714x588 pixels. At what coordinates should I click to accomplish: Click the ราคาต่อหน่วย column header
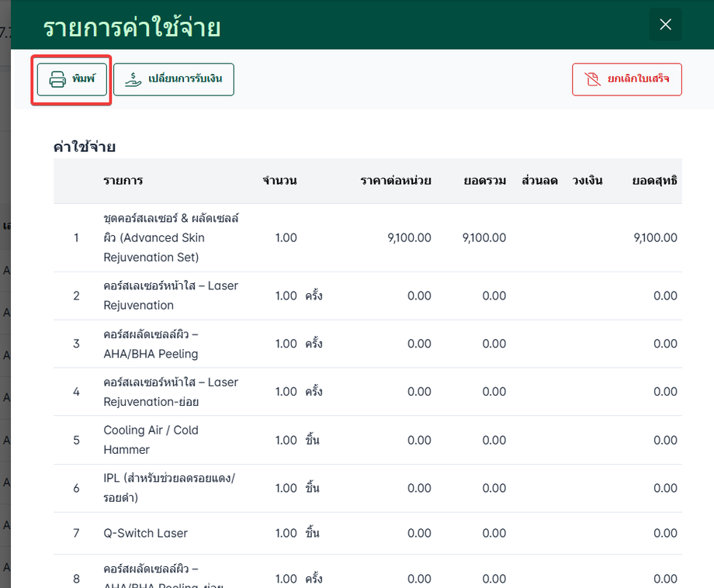click(x=396, y=181)
